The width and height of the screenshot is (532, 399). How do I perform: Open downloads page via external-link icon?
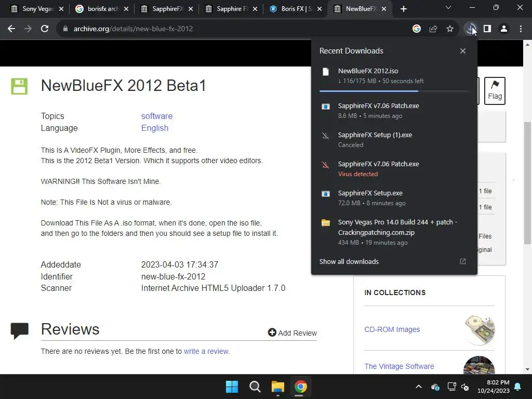(x=463, y=261)
